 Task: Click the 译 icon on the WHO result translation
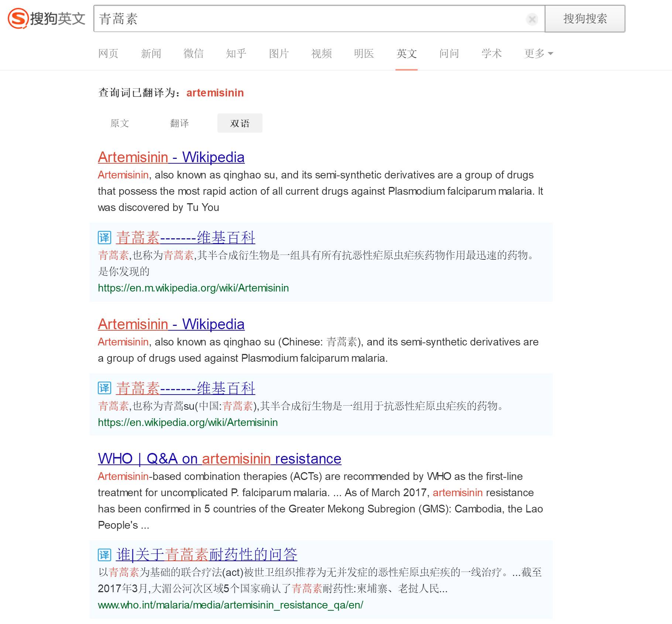104,554
